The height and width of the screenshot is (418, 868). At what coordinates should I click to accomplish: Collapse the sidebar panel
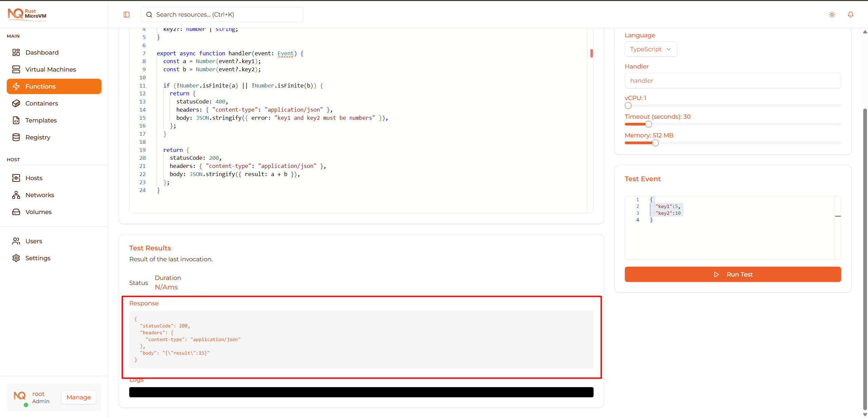(x=127, y=14)
